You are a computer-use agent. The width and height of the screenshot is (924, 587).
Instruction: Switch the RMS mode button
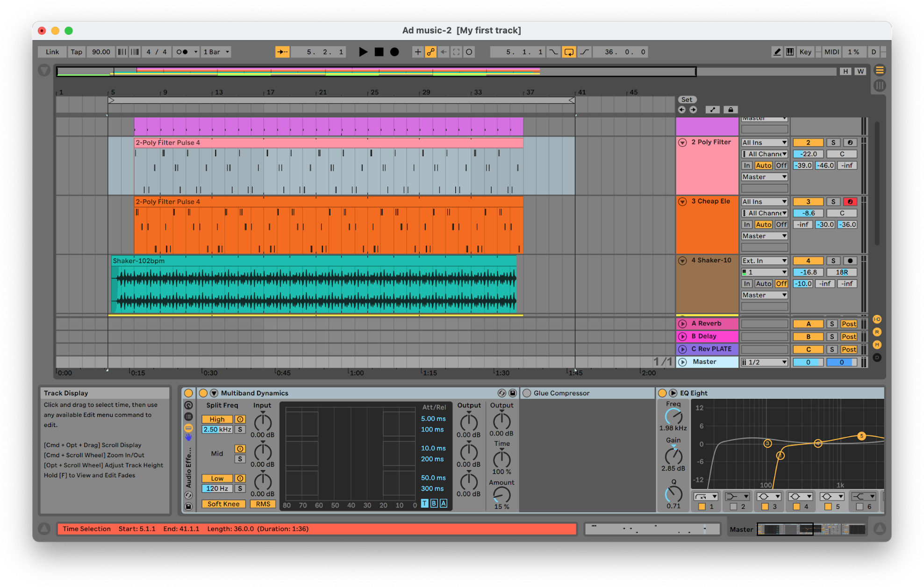pyautogui.click(x=263, y=504)
